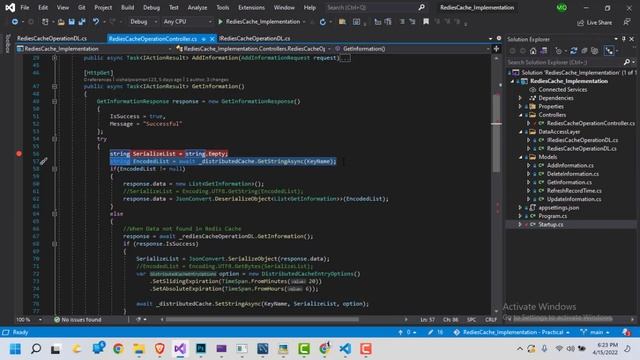Click the MO account badge
Screen dimensions: 640x360
[x=562, y=7]
